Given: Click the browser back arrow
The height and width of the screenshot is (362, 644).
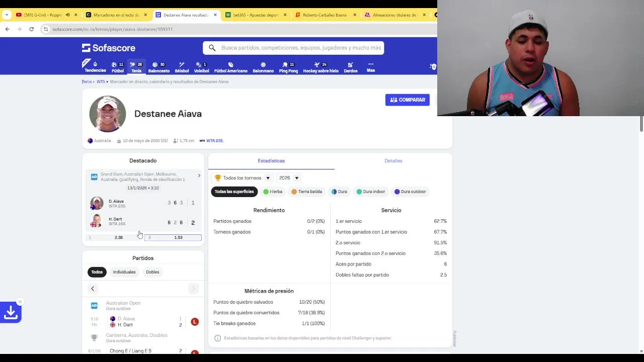Looking at the screenshot, I should click(8, 29).
